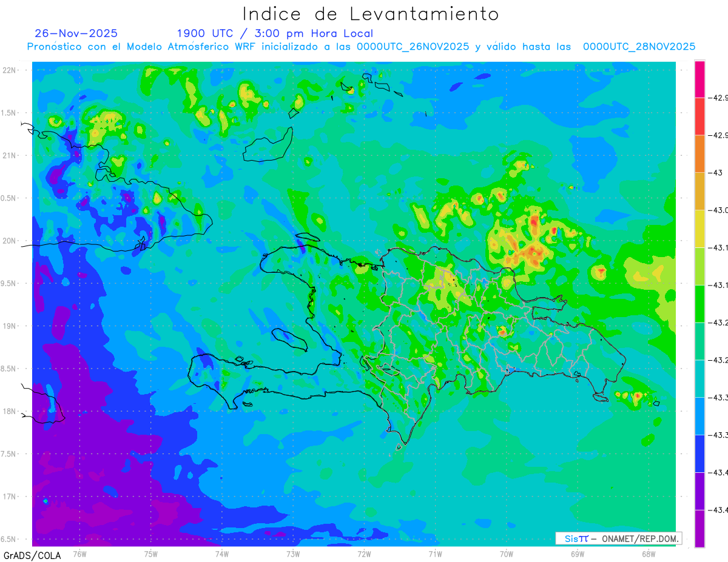This screenshot has width=728, height=562.
Task: Click the '-43.0' colorbar value
Action: coord(719,210)
